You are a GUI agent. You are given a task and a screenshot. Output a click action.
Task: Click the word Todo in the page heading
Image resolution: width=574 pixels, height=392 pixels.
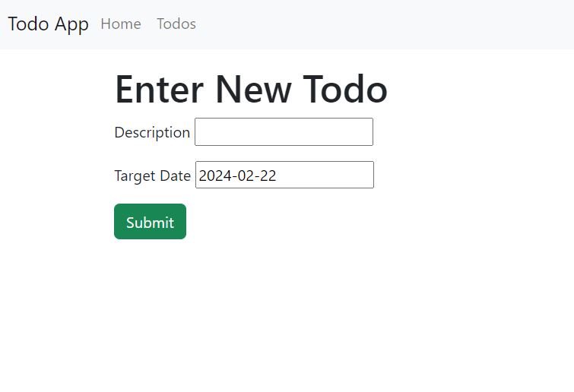[345, 89]
